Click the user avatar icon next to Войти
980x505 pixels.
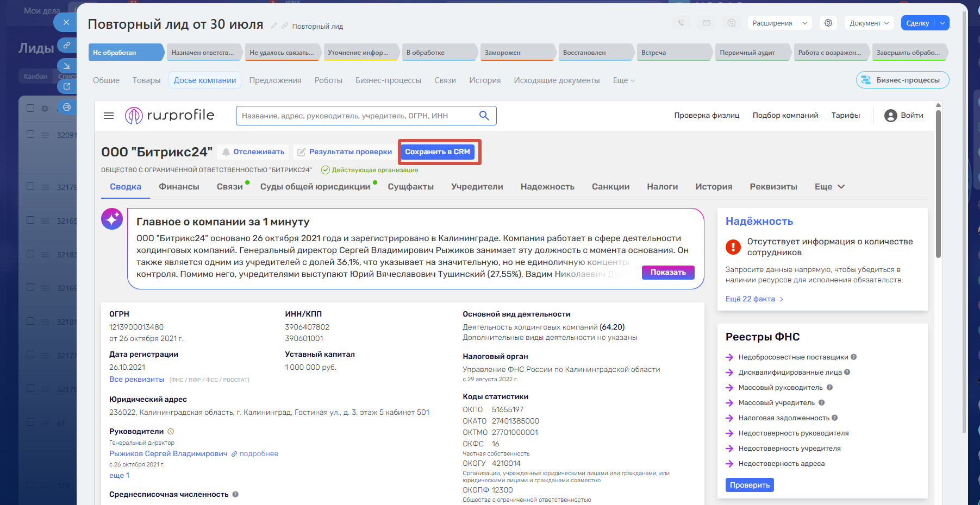(890, 116)
